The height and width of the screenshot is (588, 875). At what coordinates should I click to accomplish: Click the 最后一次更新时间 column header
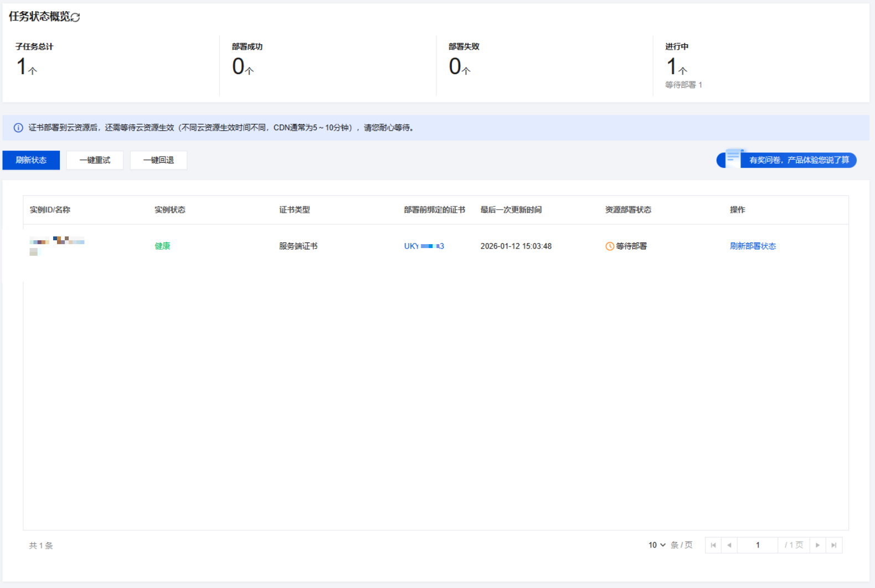pos(511,210)
